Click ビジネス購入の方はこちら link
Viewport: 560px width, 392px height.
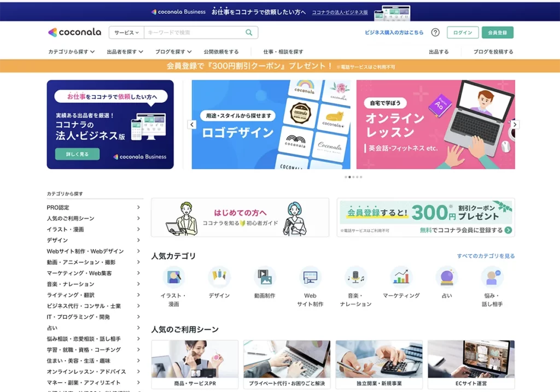[394, 32]
